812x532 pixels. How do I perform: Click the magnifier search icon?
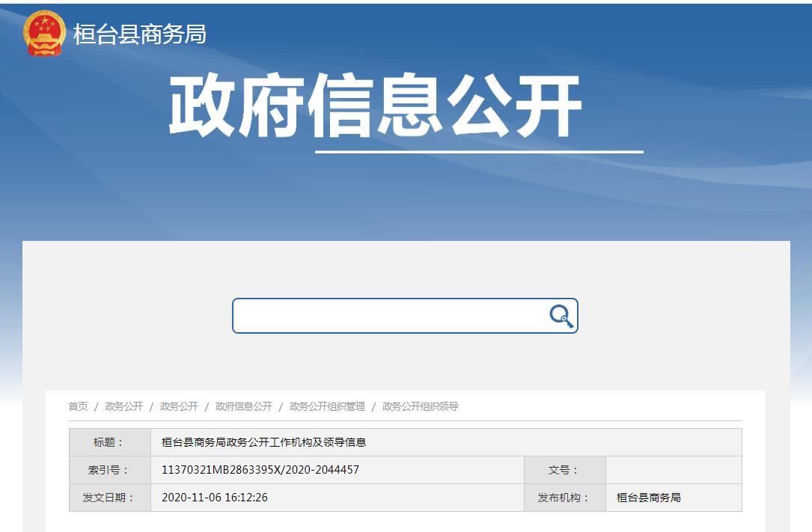point(561,316)
